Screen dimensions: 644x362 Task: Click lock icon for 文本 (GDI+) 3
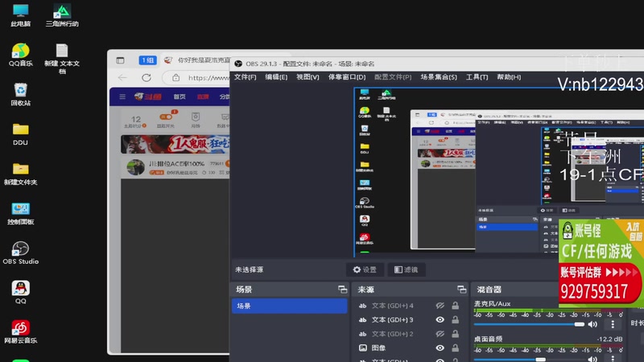click(456, 319)
